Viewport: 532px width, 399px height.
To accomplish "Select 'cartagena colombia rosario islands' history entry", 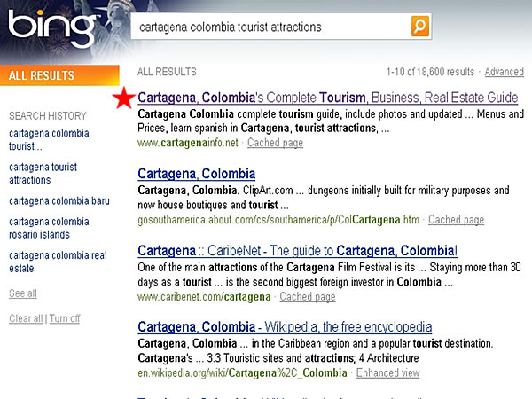I will [49, 229].
